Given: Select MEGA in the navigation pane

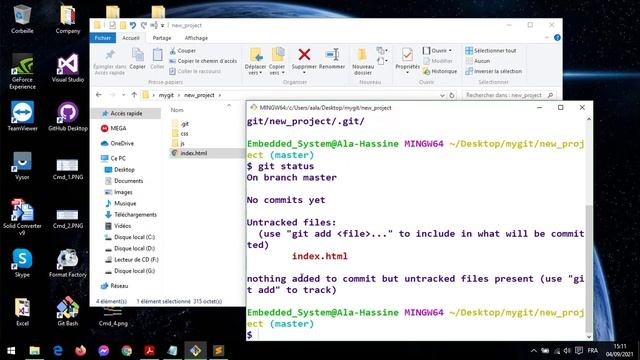Looking at the screenshot, I should (118, 128).
